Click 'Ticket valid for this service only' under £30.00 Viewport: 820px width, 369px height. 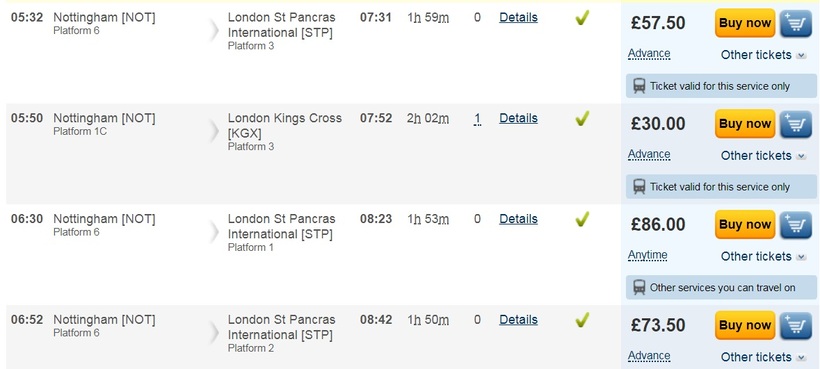click(721, 187)
